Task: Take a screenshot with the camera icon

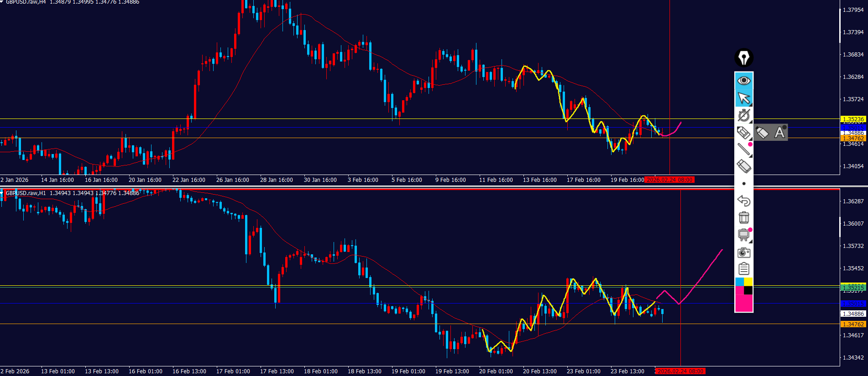Action: [x=743, y=252]
